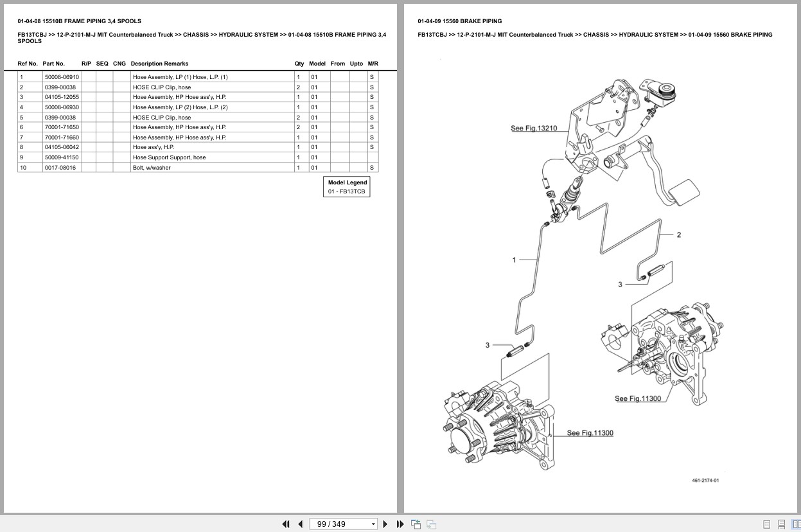Select part number 50008-06910

[62, 77]
